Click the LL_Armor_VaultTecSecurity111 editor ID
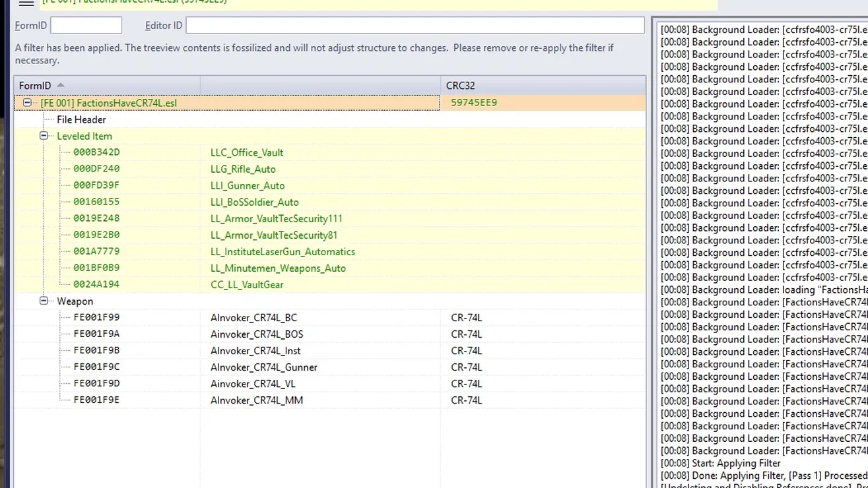The width and height of the screenshot is (868, 488). coord(277,218)
